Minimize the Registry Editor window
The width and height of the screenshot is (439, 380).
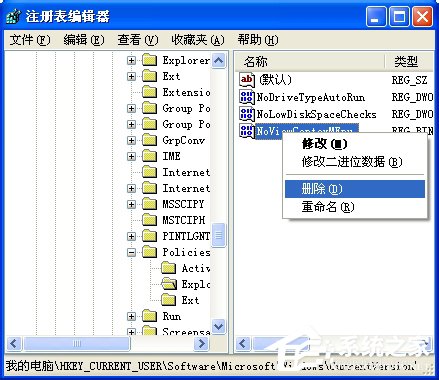pyautogui.click(x=376, y=17)
